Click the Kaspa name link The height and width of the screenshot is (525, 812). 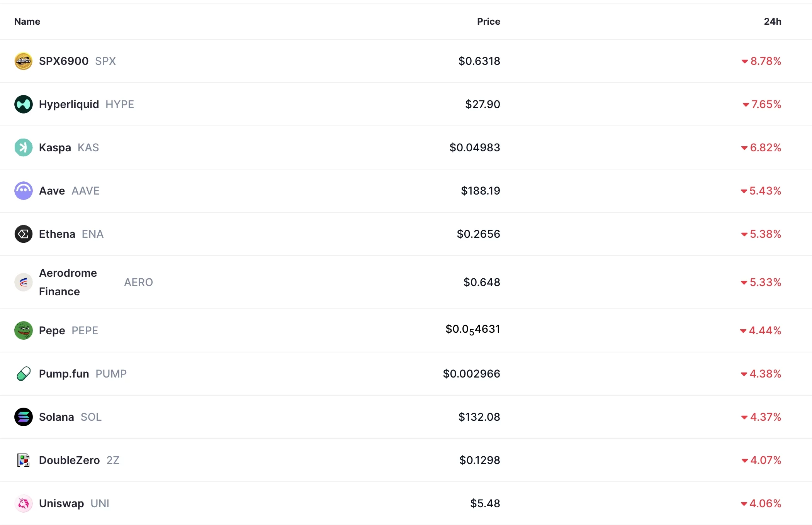[54, 147]
